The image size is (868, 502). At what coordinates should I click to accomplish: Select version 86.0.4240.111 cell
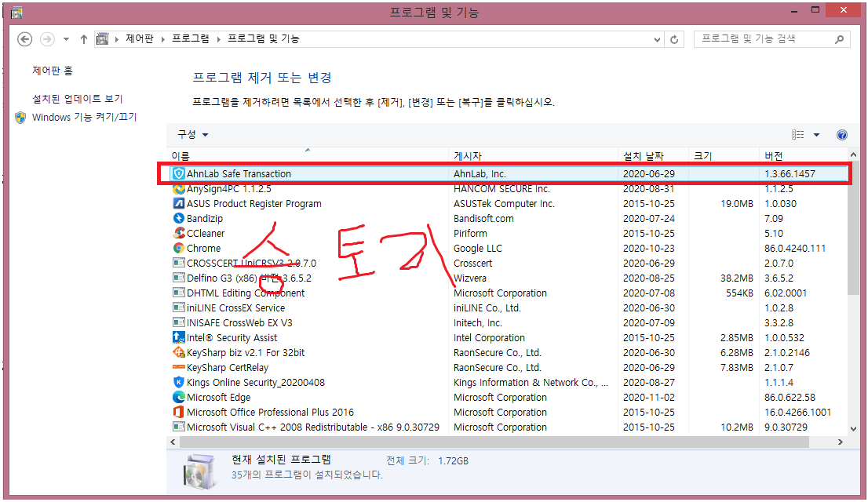pyautogui.click(x=795, y=249)
